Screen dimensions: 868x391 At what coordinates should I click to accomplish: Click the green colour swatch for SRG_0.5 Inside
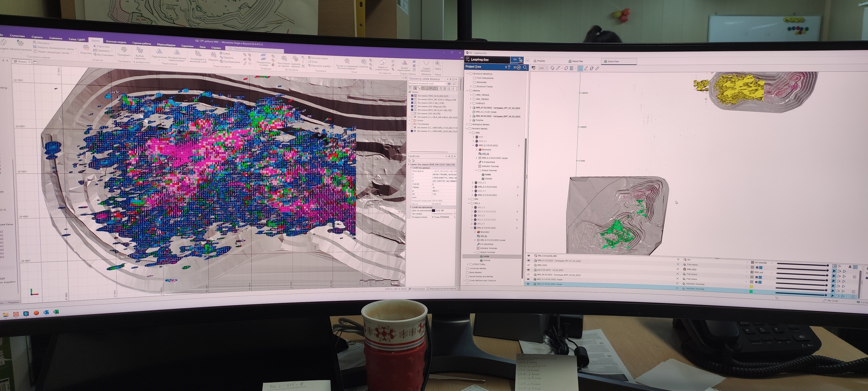coord(751,291)
